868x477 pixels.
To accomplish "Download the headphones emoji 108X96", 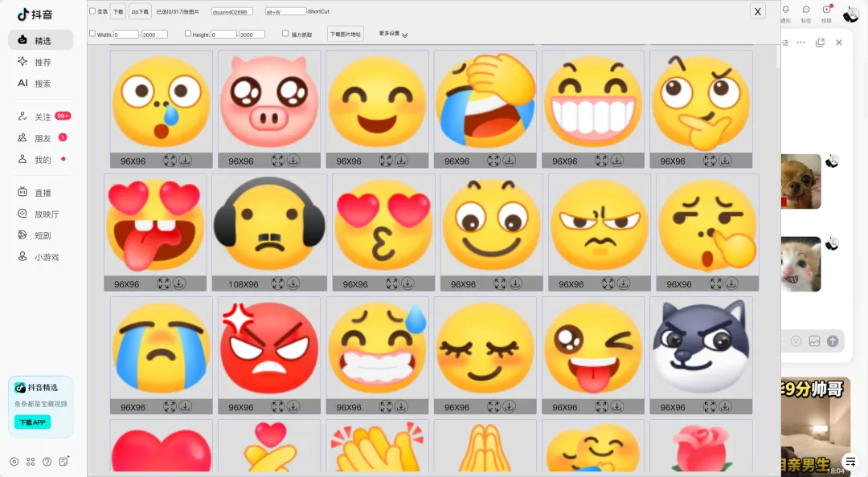I will coord(293,283).
